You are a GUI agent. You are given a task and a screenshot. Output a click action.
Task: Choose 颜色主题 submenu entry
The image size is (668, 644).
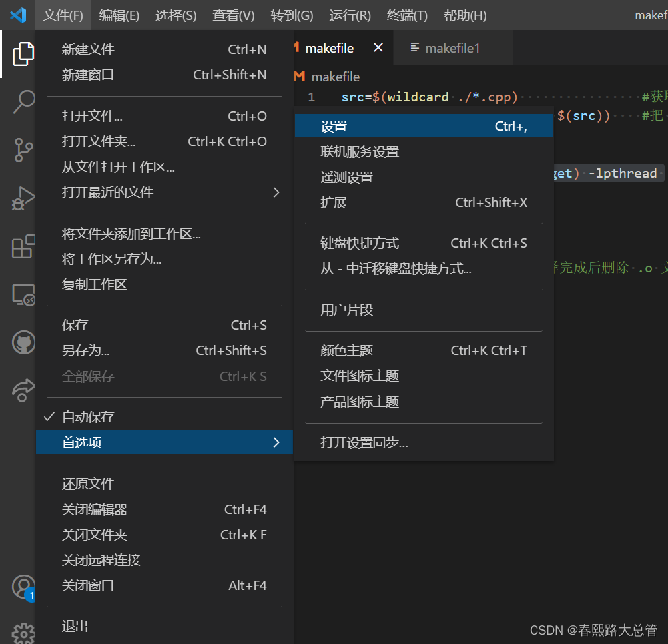click(424, 350)
